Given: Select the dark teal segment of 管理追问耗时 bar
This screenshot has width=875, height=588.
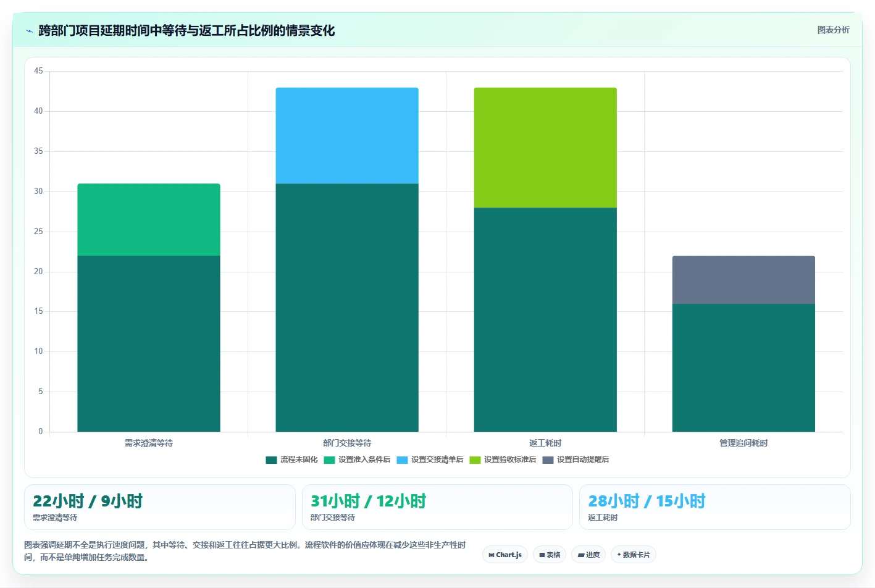Looking at the screenshot, I should coord(743,367).
